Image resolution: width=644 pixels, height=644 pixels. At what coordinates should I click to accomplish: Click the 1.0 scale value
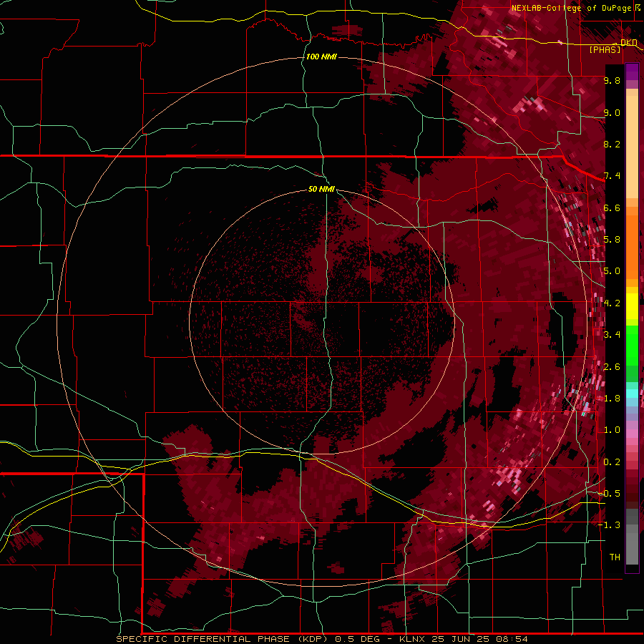[x=612, y=430]
